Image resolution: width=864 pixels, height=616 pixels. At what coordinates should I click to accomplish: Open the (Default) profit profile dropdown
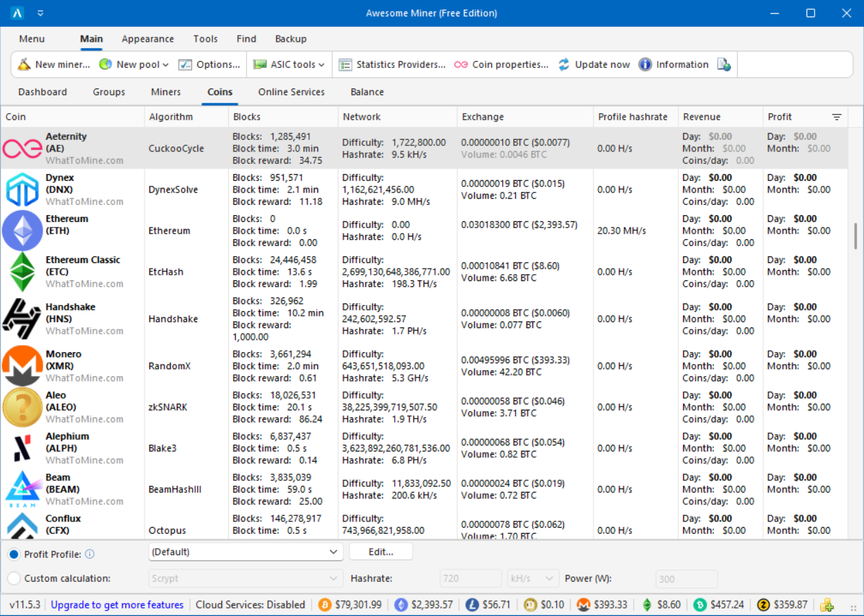pos(245,552)
